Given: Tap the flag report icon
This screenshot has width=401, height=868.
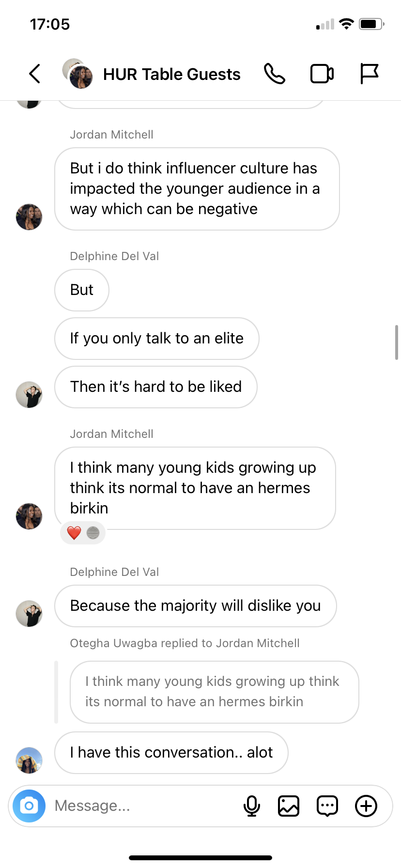Looking at the screenshot, I should tap(369, 74).
